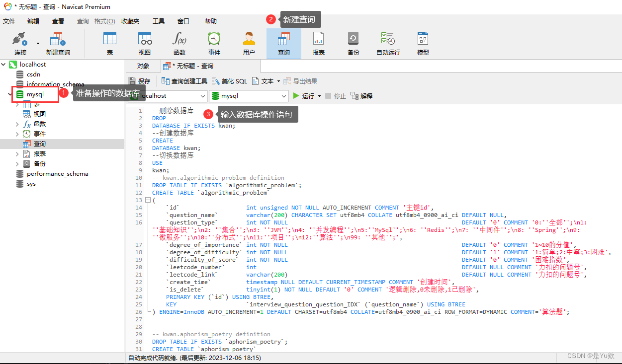Image resolution: width=622 pixels, height=364 pixels.
Task: Click the Connection (连接) toolbar icon
Action: tap(20, 44)
